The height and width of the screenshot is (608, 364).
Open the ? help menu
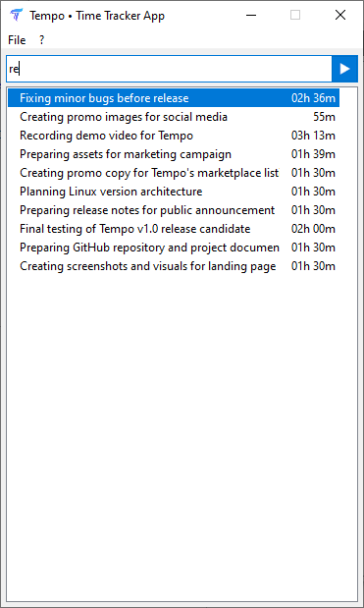point(42,40)
